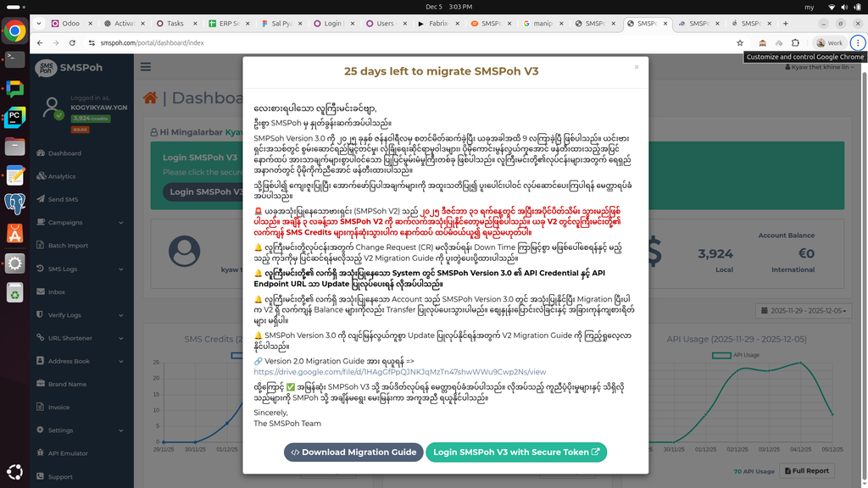Click Login SMSPoh V3 with Secure Token
The width and height of the screenshot is (868, 488).
517,452
